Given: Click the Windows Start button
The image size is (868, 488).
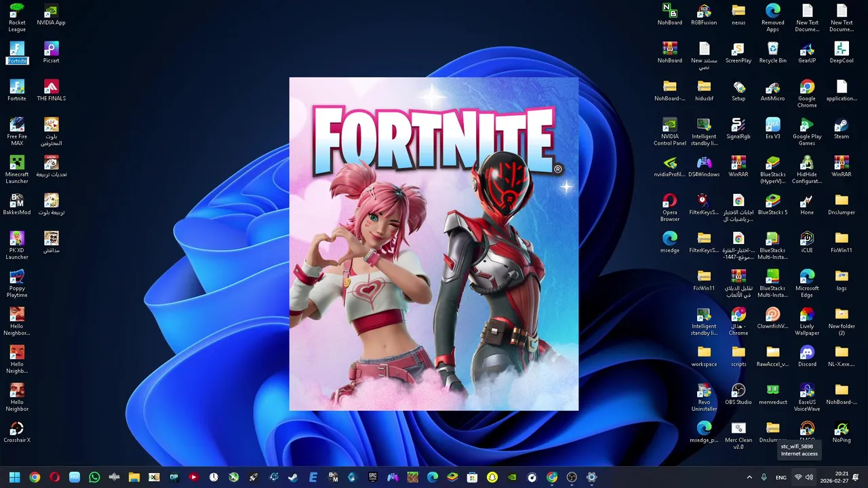Looking at the screenshot, I should coord(14,477).
